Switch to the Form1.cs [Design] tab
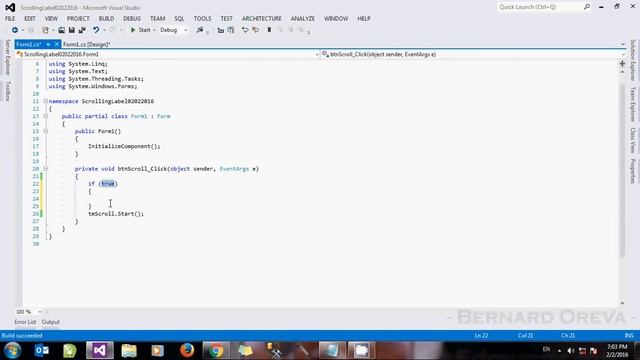Viewport: 640px width, 360px height. click(87, 44)
